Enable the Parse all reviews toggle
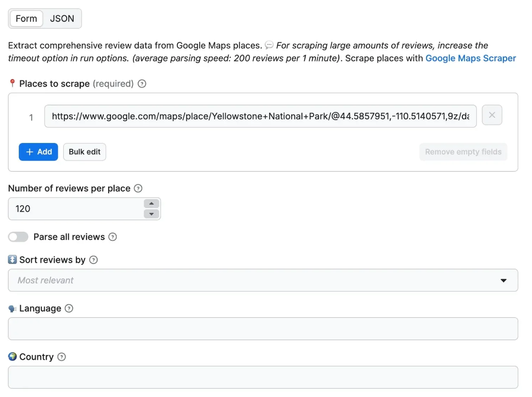 click(x=18, y=237)
